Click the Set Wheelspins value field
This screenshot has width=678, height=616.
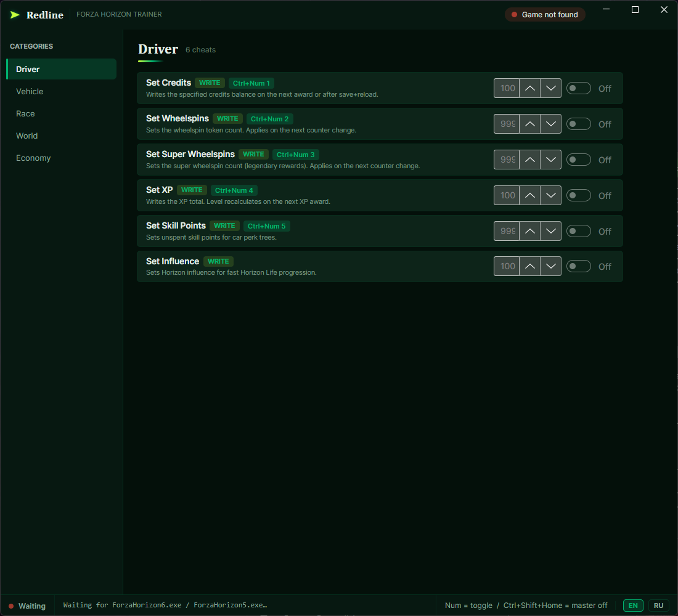[507, 124]
